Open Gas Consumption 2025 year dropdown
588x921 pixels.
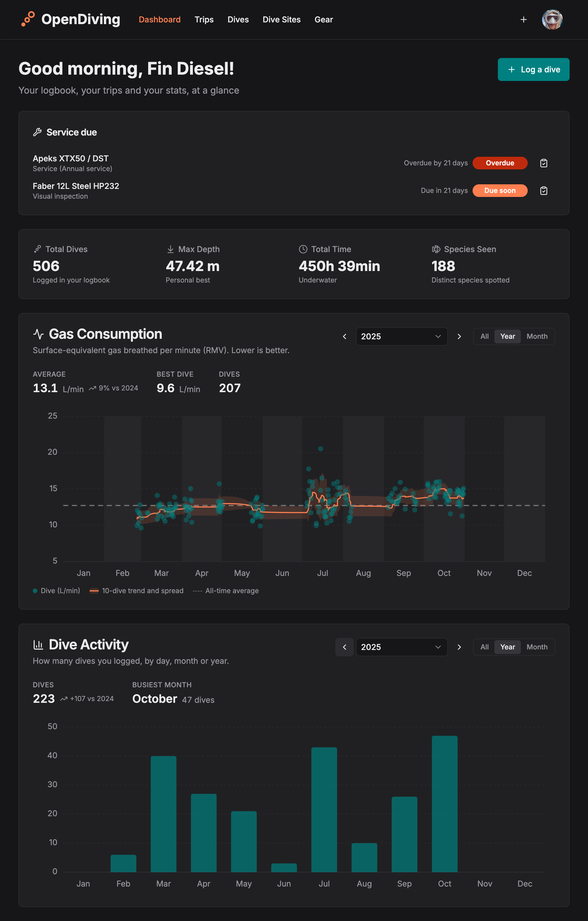[401, 336]
